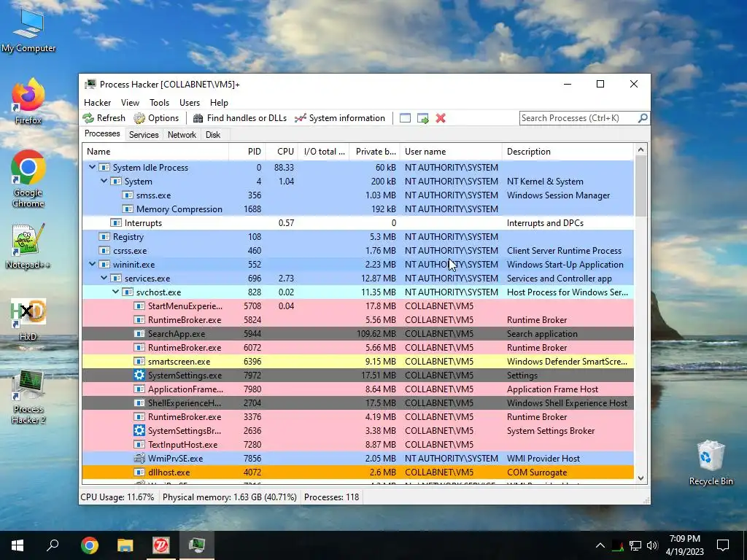
Task: Focus the Search Processes input field
Action: pyautogui.click(x=578, y=118)
